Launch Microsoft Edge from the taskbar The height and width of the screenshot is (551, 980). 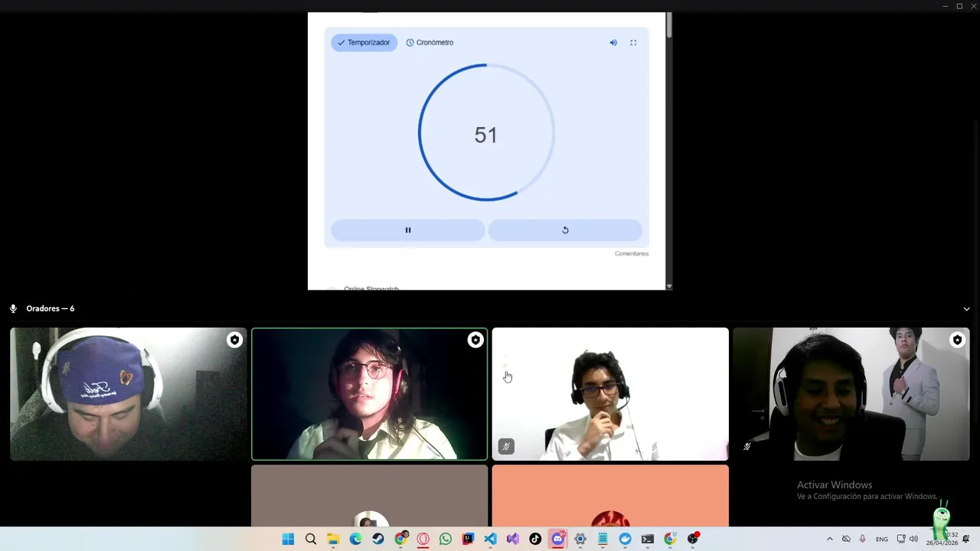click(x=356, y=539)
